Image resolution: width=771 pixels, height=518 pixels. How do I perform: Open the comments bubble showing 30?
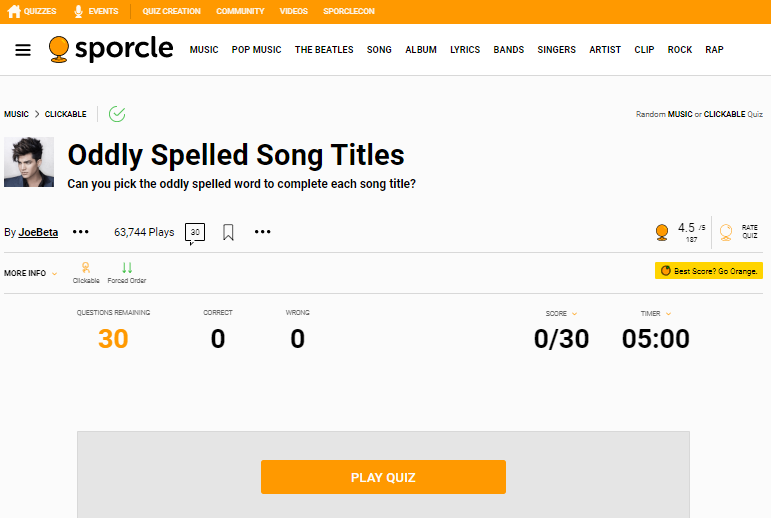click(195, 233)
